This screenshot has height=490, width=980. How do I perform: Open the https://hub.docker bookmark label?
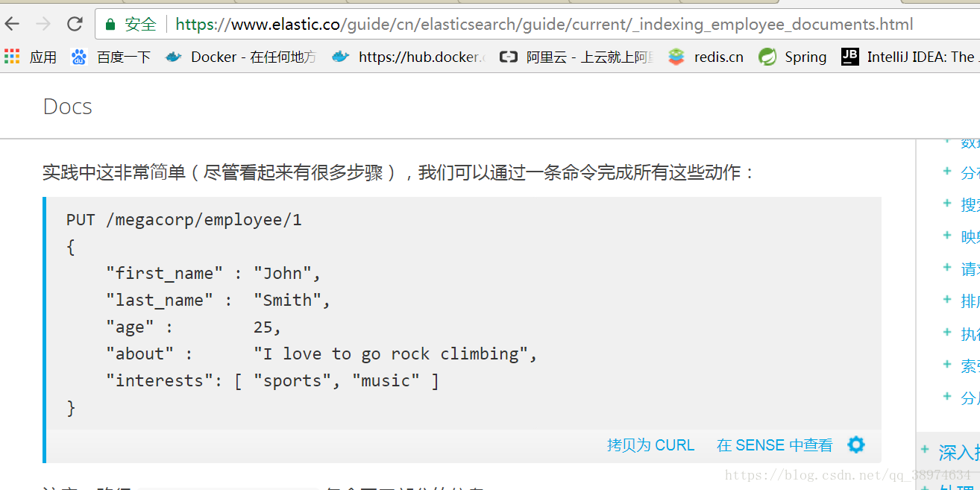(422, 57)
